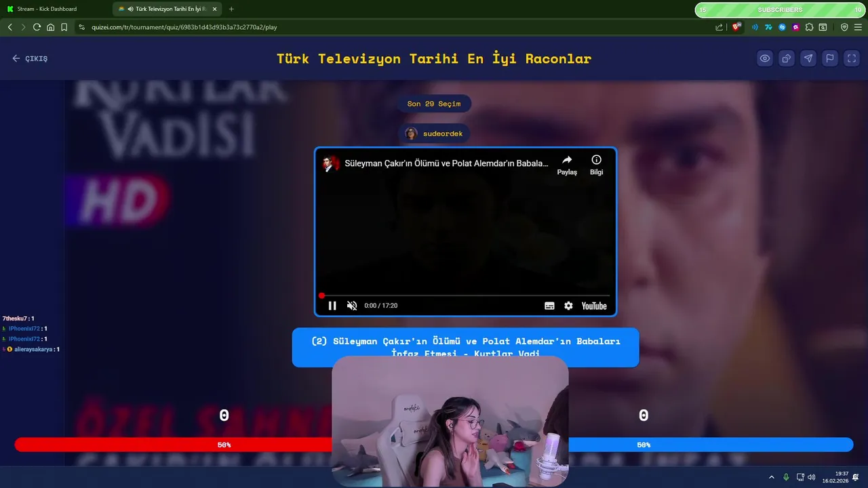Open the tab search window icon
This screenshot has height=488, width=868.
coord(823,27)
